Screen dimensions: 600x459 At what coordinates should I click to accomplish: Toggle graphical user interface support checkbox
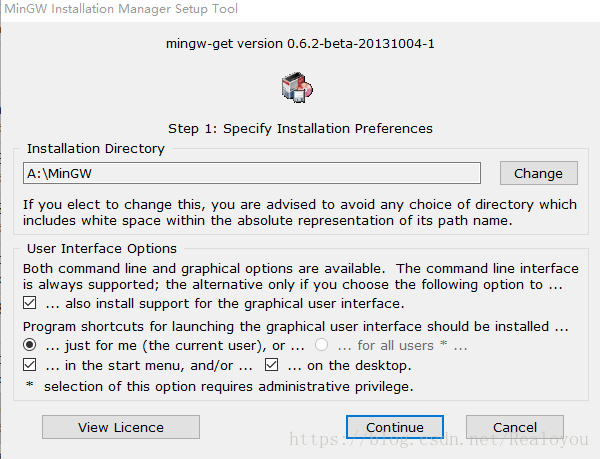pos(29,303)
